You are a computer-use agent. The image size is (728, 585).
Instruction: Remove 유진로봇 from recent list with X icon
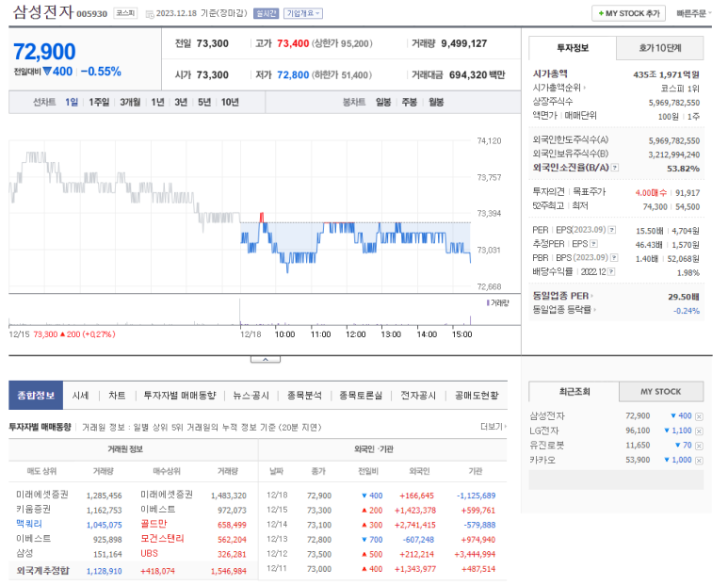point(699,446)
